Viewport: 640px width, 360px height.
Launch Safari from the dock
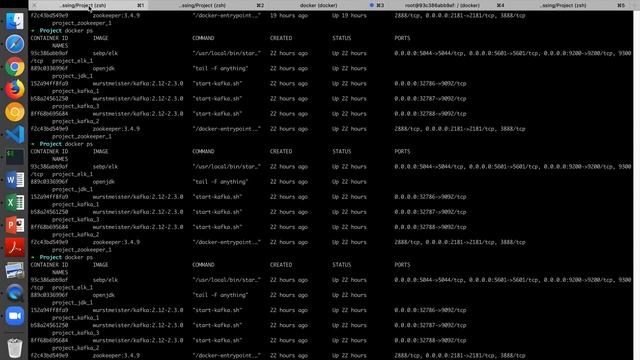click(15, 44)
